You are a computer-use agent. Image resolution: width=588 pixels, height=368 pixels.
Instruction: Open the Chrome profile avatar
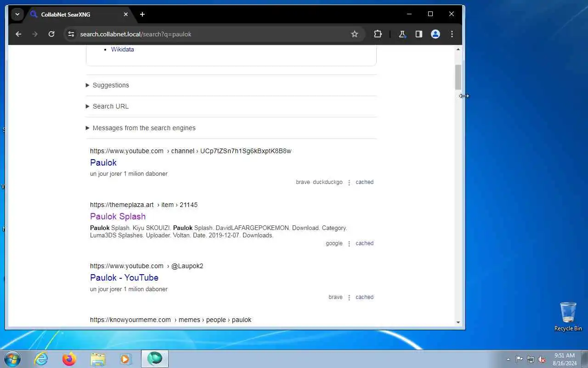click(435, 34)
